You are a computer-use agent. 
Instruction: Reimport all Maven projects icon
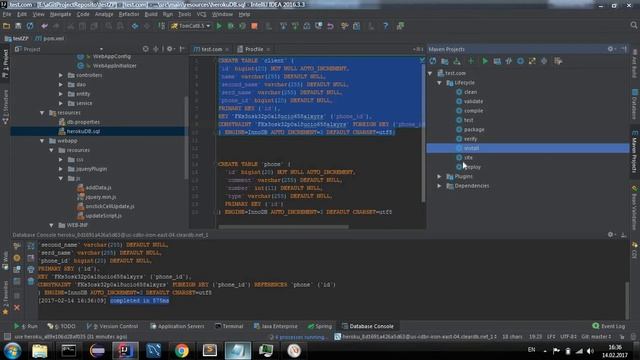[x=433, y=61]
